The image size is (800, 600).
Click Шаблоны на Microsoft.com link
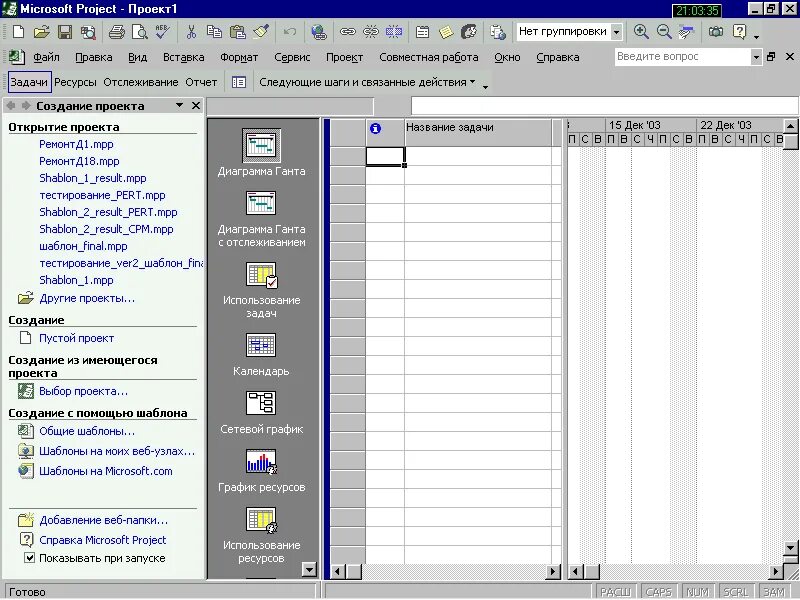(106, 471)
